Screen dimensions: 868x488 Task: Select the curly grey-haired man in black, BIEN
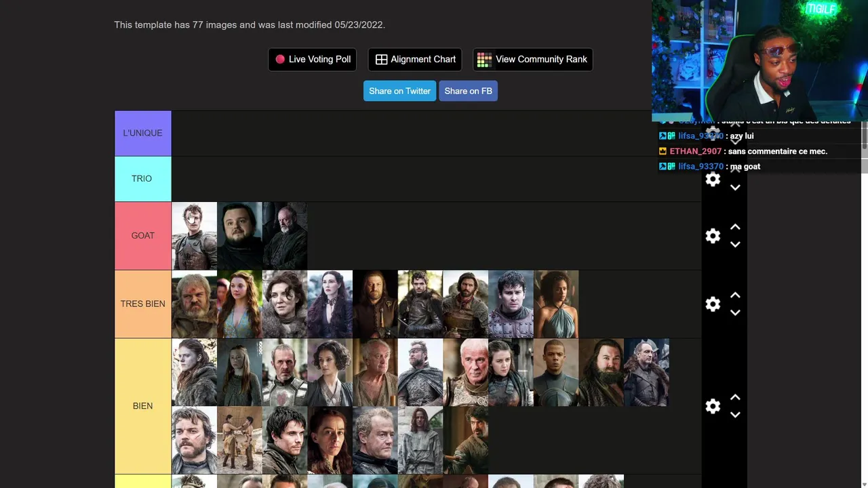click(375, 440)
